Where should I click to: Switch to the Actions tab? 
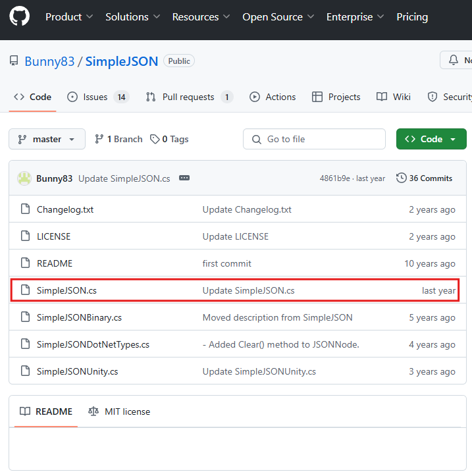point(273,97)
